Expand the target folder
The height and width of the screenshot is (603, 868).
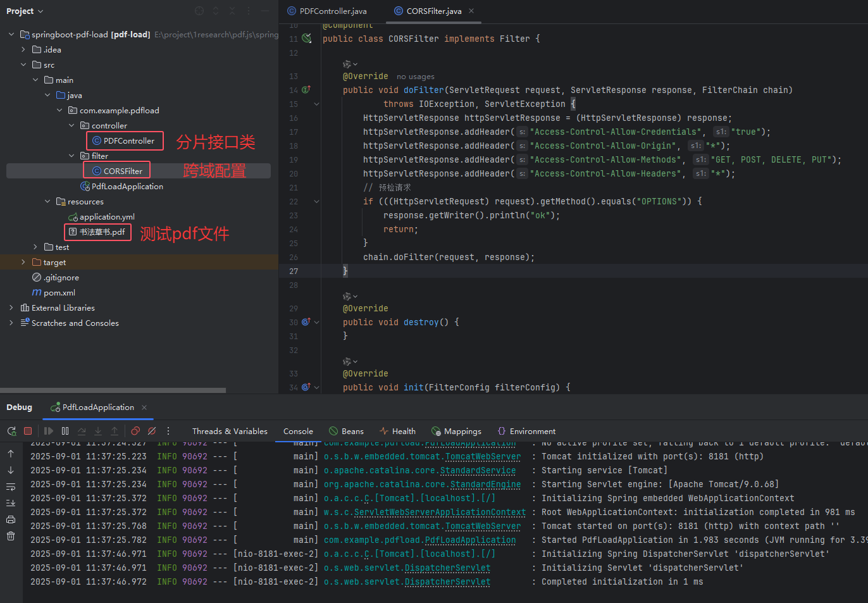[x=23, y=262]
